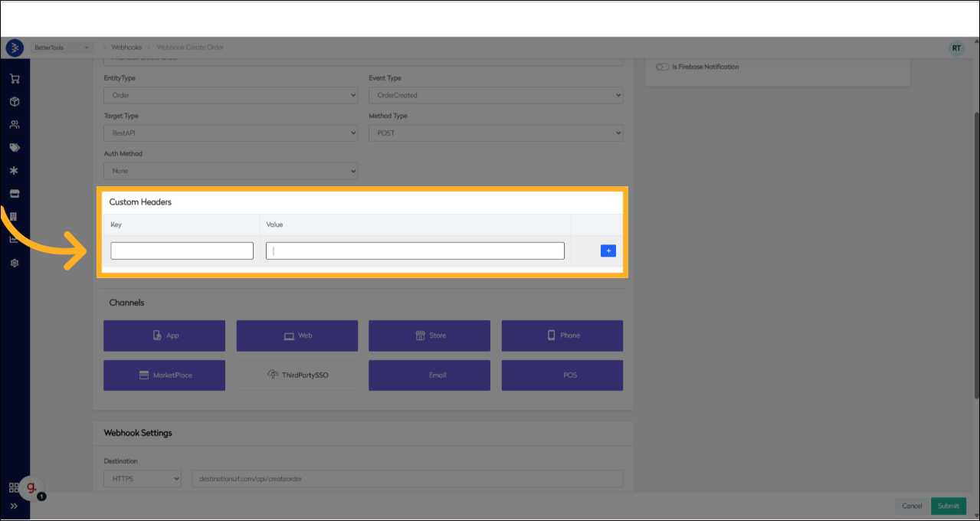Navigate to Webhooks via the breadcrumb
Viewport: 980px width, 521px height.
125,47
